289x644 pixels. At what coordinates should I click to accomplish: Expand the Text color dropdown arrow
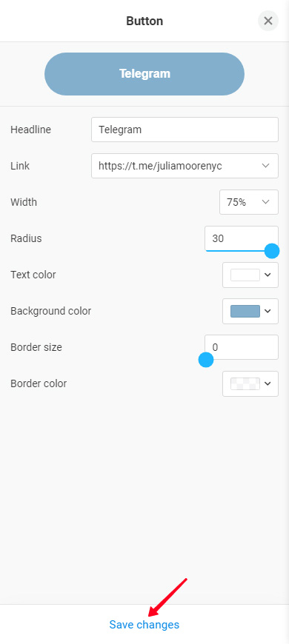coord(268,275)
